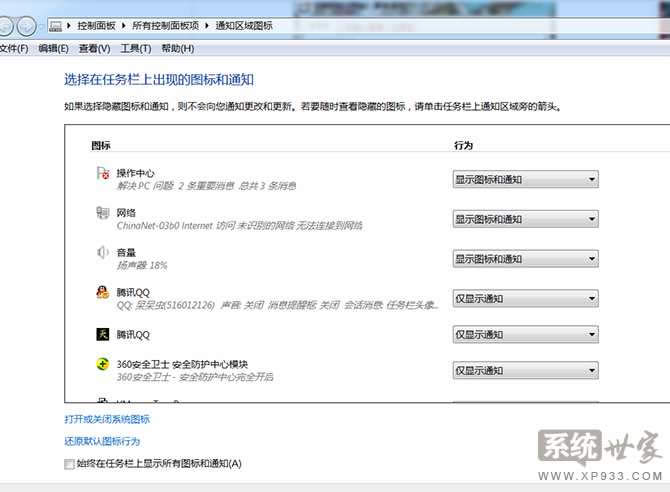This screenshot has height=492, width=670.
Task: Click the QQ account description text (516012126)
Action: coord(277,305)
